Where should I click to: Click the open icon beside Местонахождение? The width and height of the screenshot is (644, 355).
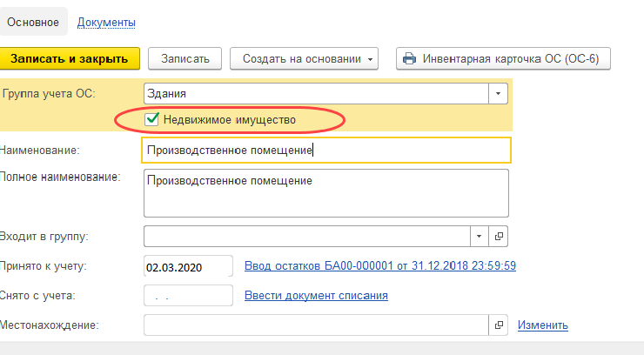click(x=499, y=325)
